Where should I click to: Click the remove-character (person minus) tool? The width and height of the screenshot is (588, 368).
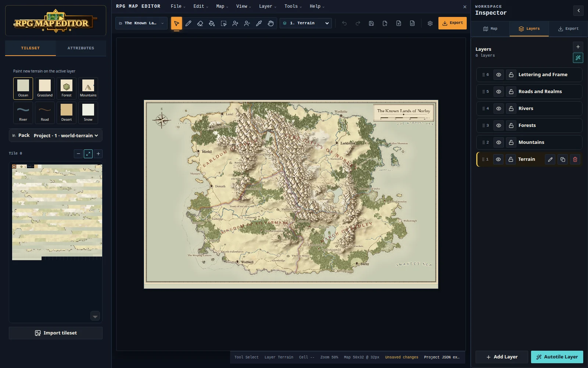point(247,23)
